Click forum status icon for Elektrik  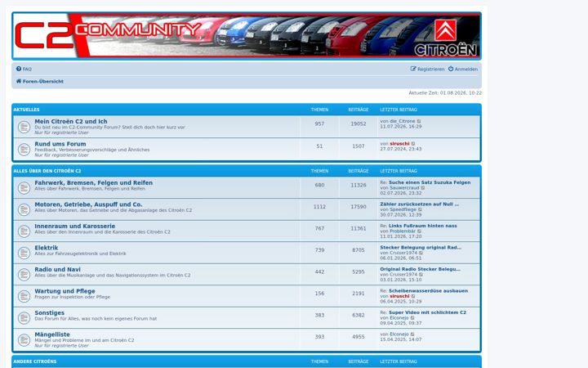[24, 253]
